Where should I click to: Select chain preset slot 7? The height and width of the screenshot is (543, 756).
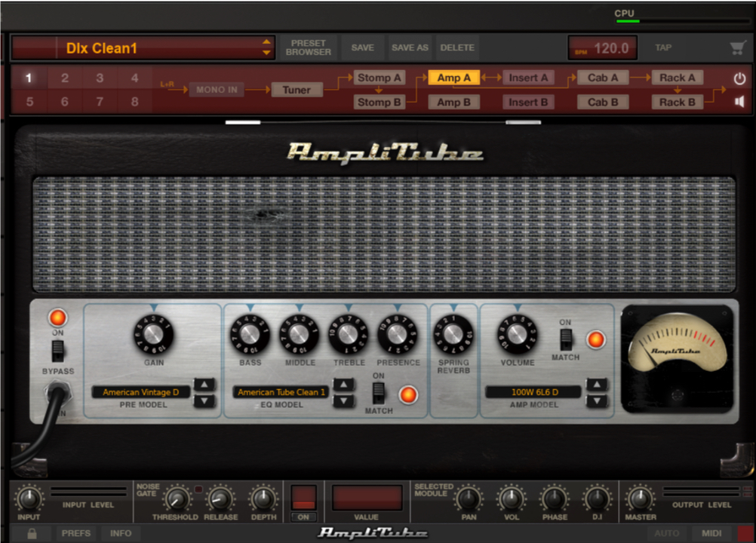(100, 102)
